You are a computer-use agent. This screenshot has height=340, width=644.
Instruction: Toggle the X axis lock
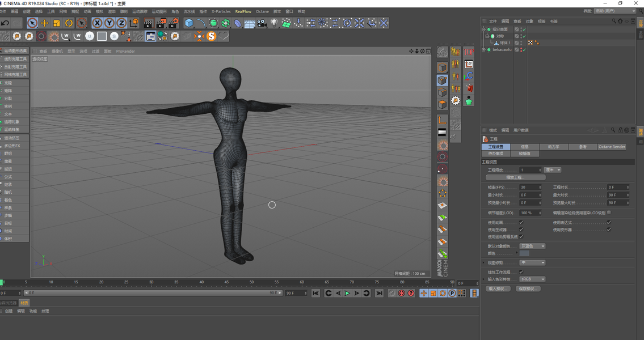[97, 23]
